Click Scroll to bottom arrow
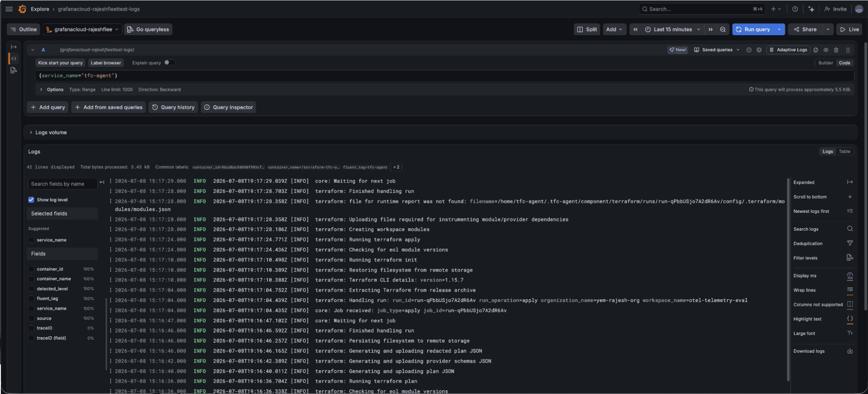Screen dimensions: 868x394 pos(850,197)
